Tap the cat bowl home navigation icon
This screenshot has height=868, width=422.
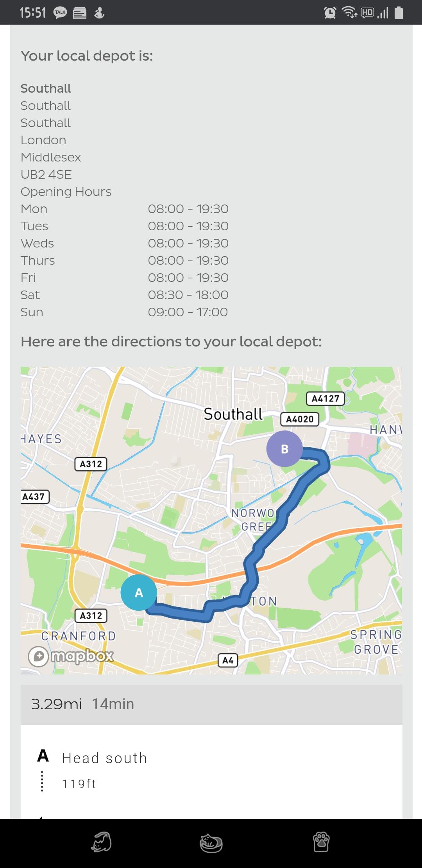click(x=211, y=843)
